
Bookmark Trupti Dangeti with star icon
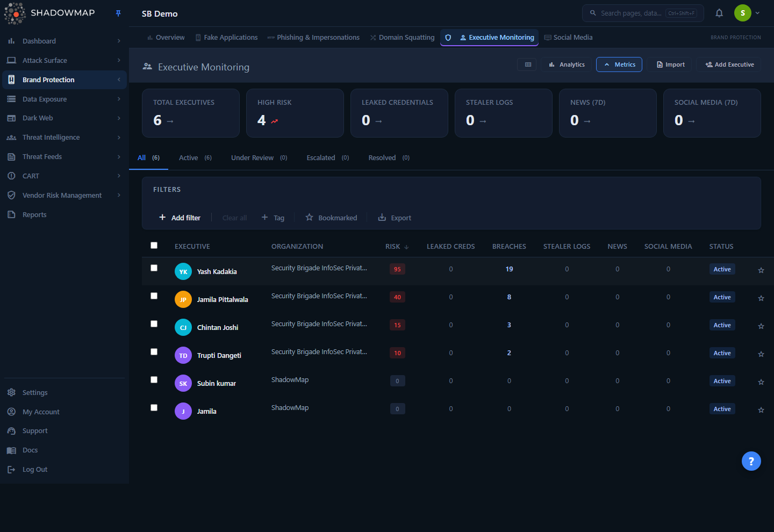point(761,354)
